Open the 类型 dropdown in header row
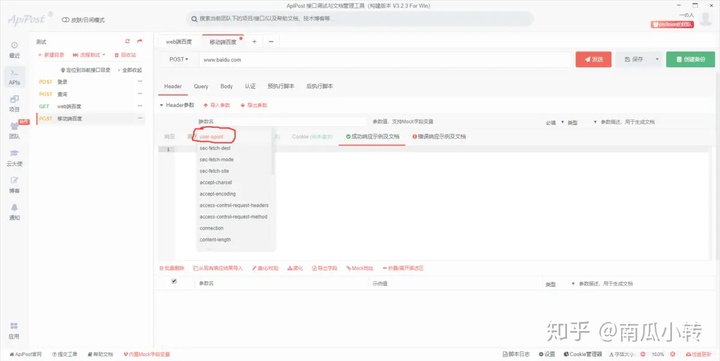This screenshot has width=720, height=361. (582, 123)
